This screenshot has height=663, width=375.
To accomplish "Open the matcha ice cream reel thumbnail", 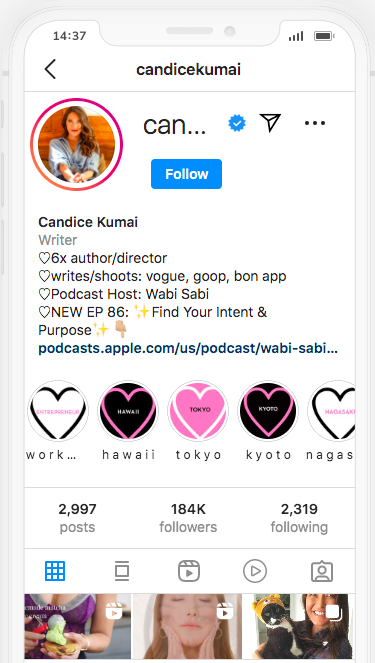I will tap(77, 626).
